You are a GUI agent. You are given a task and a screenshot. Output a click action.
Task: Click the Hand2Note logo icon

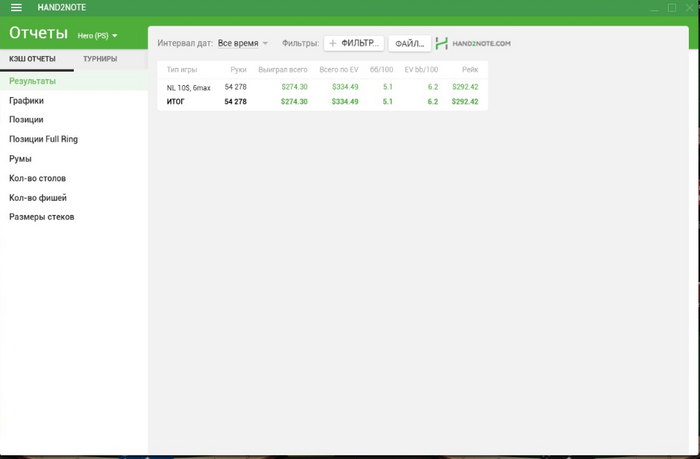(442, 43)
